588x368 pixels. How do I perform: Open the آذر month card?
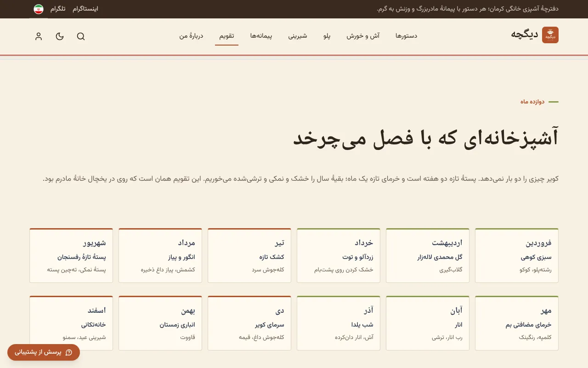click(x=339, y=323)
